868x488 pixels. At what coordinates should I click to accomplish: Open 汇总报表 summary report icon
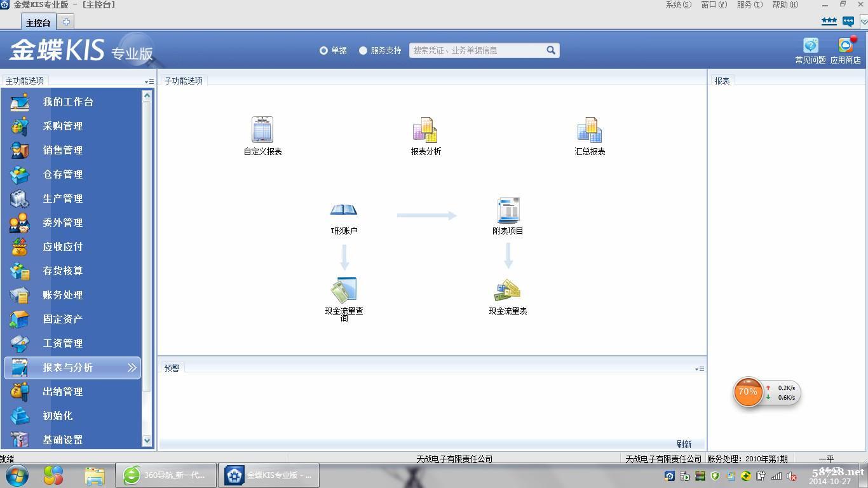pyautogui.click(x=589, y=130)
